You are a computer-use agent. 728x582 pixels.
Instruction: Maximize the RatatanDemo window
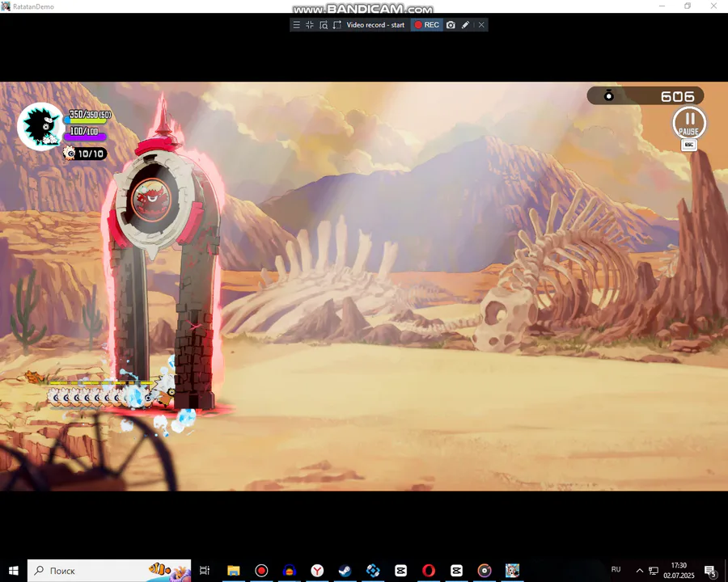pos(688,6)
